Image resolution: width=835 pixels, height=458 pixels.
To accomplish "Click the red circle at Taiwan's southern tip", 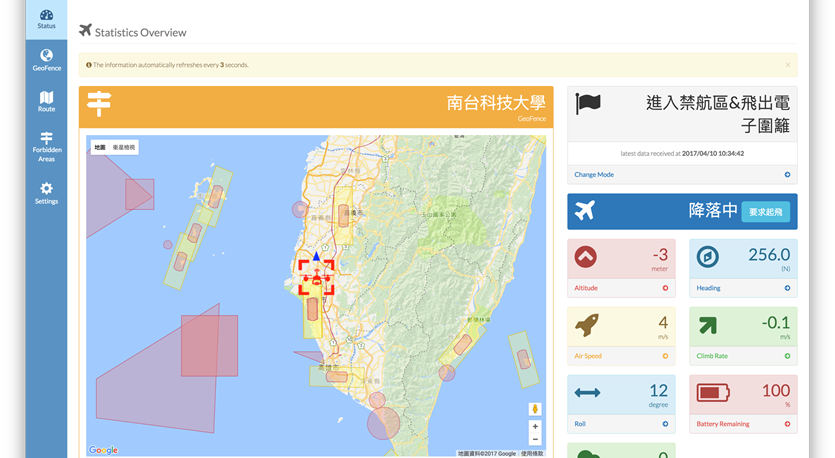I will coord(383,423).
